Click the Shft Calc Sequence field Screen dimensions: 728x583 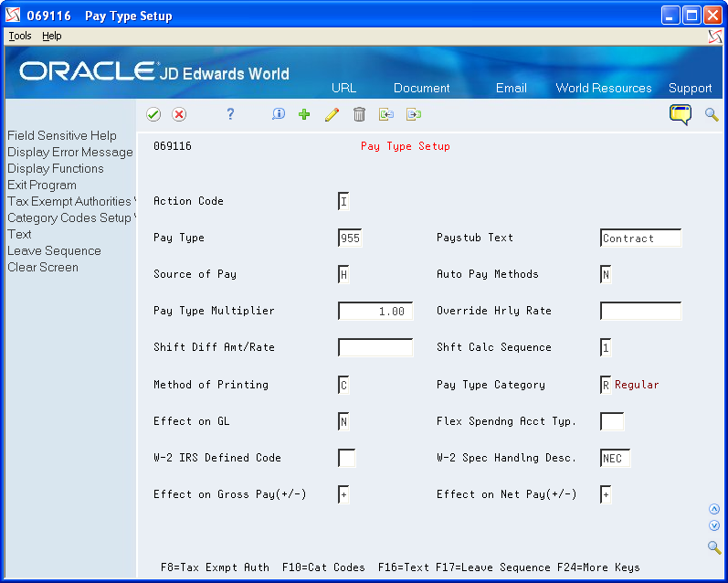pos(606,347)
